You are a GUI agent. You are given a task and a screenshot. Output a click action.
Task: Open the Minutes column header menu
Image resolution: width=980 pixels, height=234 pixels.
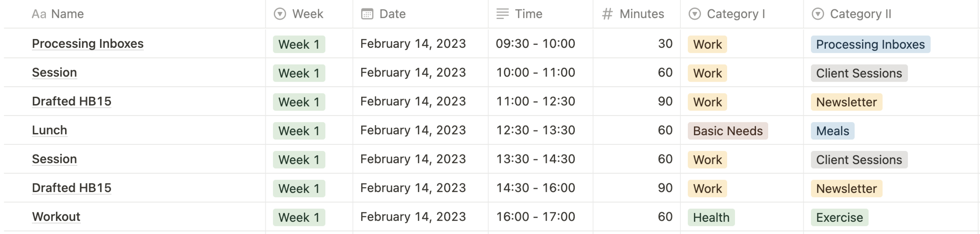pos(641,14)
